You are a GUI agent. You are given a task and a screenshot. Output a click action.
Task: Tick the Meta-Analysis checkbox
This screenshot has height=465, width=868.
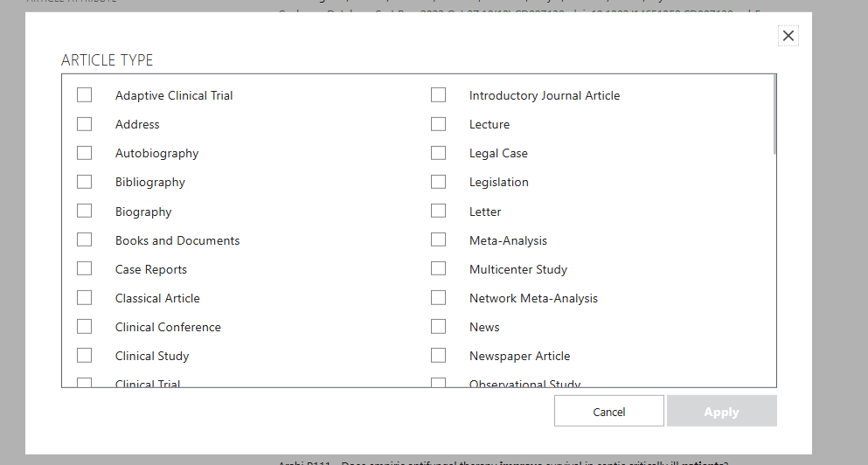(x=439, y=240)
